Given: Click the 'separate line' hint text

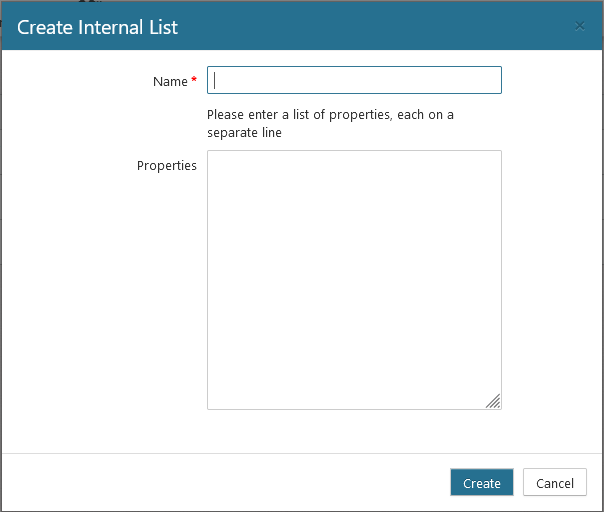Looking at the screenshot, I should tap(244, 133).
